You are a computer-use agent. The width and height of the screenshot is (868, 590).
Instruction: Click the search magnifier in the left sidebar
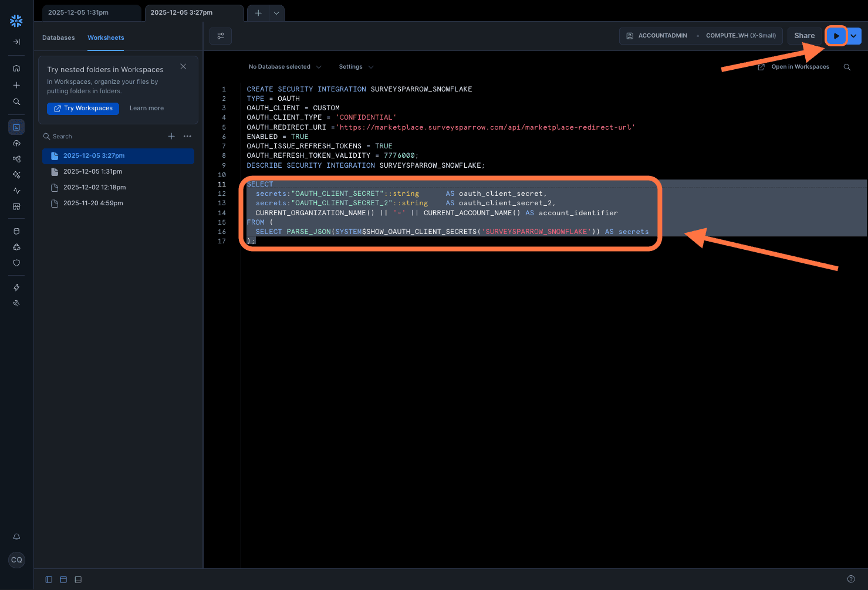16,102
